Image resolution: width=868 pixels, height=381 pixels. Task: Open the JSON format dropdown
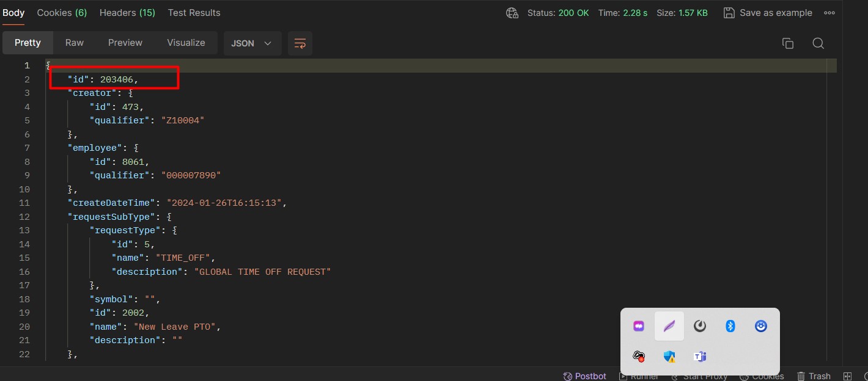point(252,43)
